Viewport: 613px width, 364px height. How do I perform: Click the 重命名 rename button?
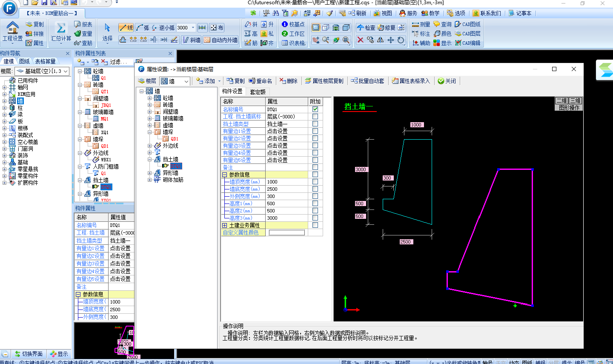point(260,81)
